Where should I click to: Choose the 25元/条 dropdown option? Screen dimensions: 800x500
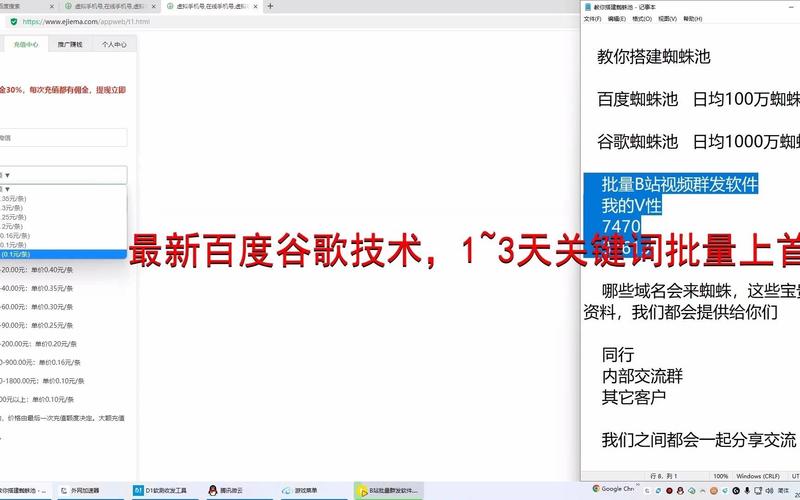coord(63,217)
